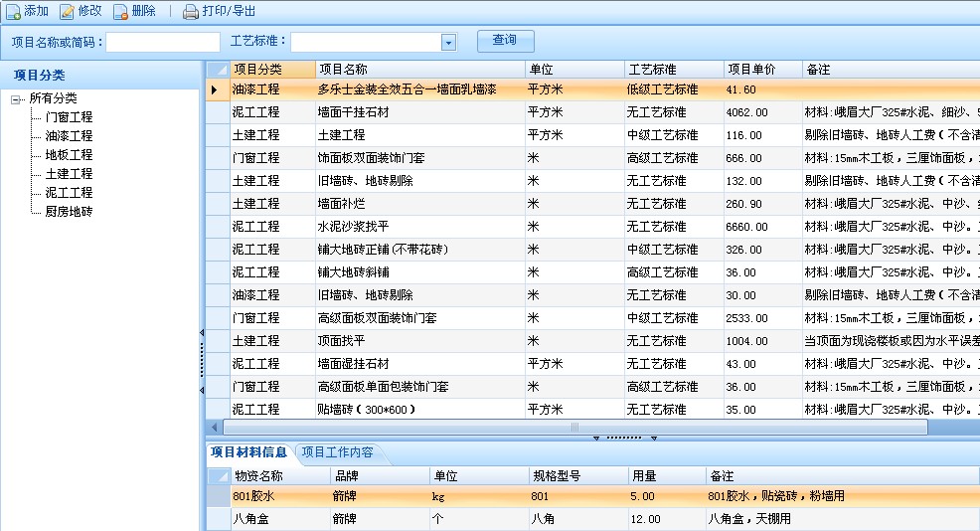980x531 pixels.
Task: Select the 八角盒 material row
Action: [592, 519]
